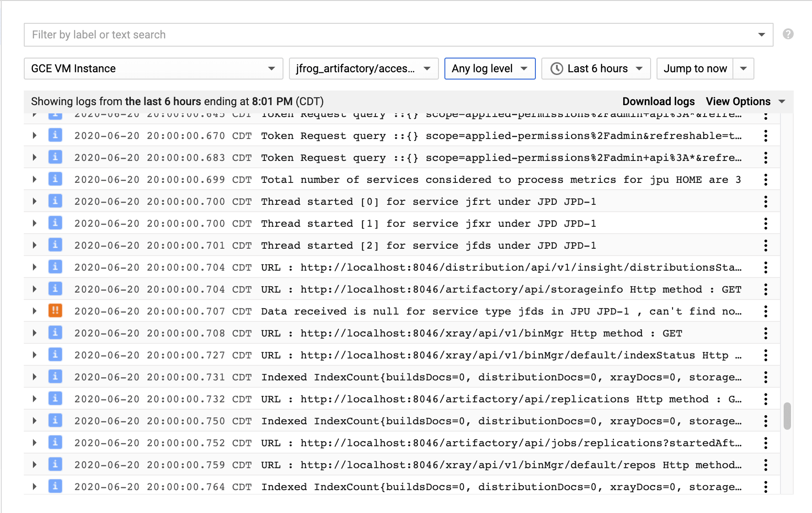Click the clock icon in Last 6 hours

pyautogui.click(x=556, y=69)
